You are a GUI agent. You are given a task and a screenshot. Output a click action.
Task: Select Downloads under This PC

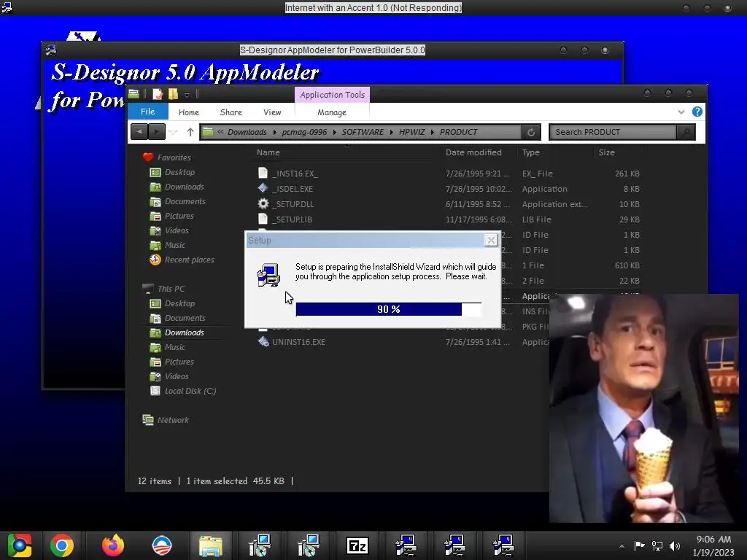(185, 332)
